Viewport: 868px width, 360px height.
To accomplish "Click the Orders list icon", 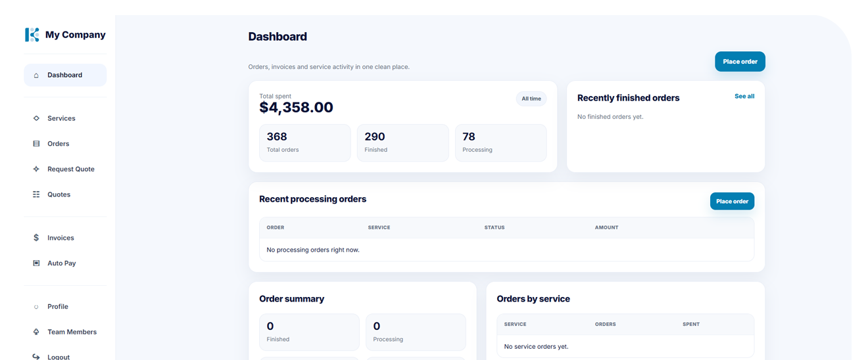I will tap(36, 144).
